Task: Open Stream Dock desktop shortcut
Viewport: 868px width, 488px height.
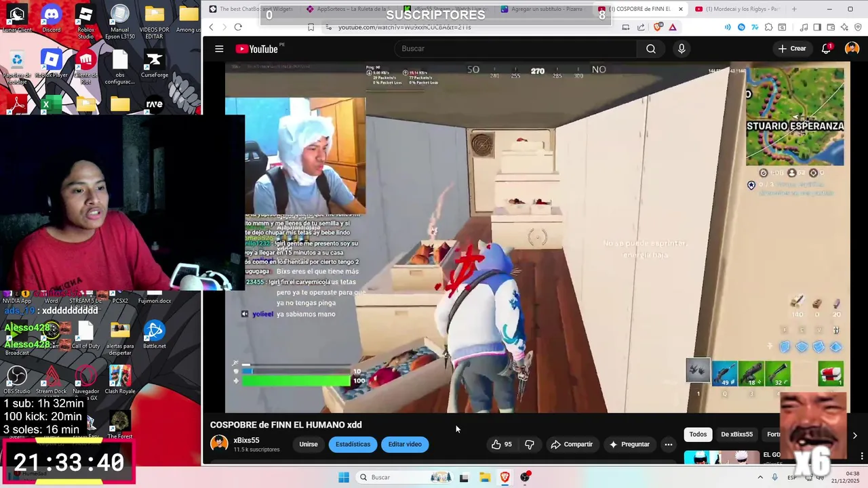Action: (x=52, y=380)
